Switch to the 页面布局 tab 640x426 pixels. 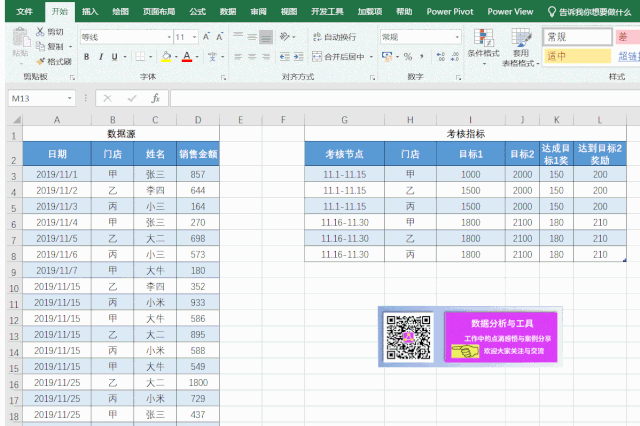point(159,12)
